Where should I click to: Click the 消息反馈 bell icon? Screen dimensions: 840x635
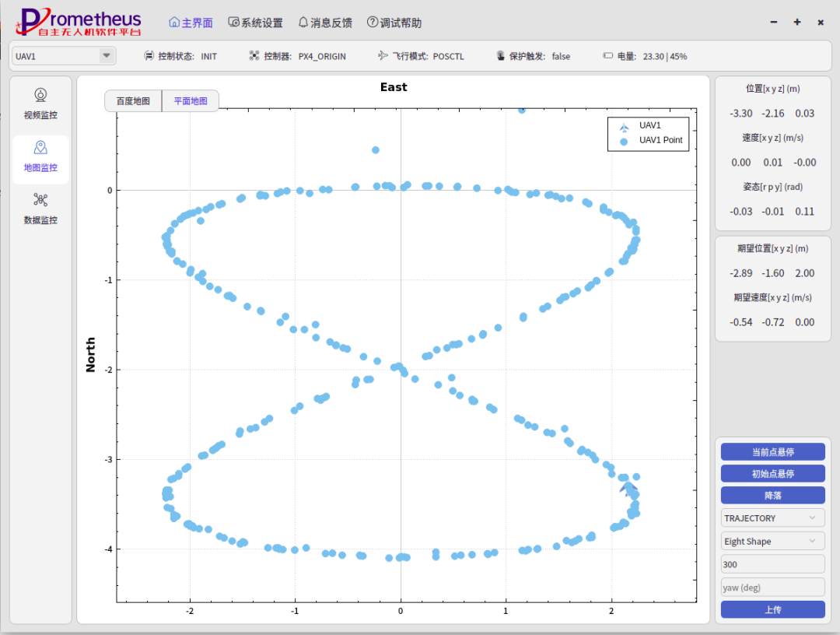[x=303, y=23]
